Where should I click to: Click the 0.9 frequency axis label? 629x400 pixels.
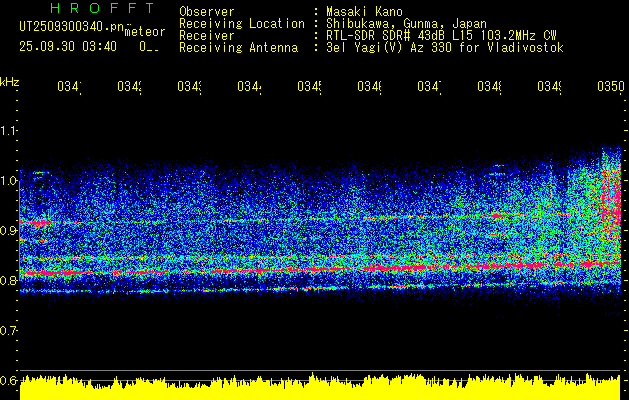click(9, 231)
